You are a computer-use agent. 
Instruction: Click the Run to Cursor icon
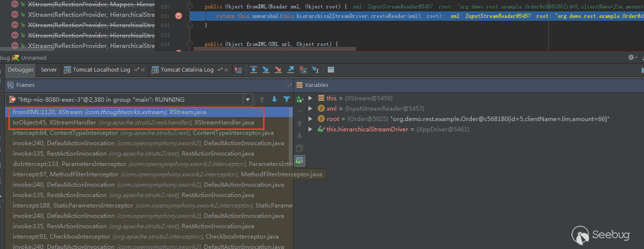click(315, 70)
